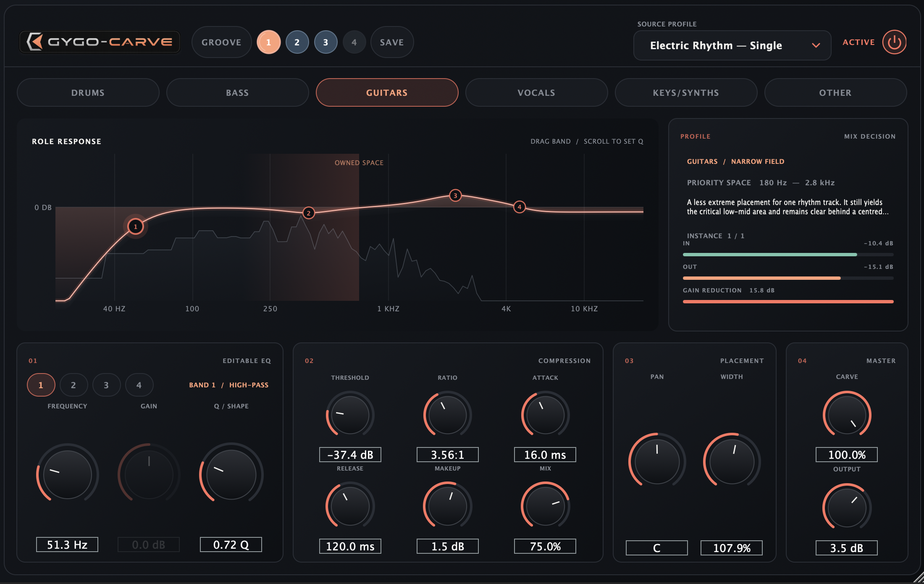The height and width of the screenshot is (584, 924).
Task: Click the placement WIDTH knob
Action: pyautogui.click(x=732, y=461)
